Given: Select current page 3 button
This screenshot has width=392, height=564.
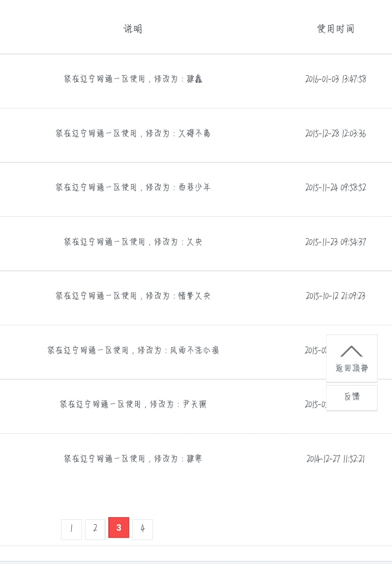Looking at the screenshot, I should tap(119, 527).
